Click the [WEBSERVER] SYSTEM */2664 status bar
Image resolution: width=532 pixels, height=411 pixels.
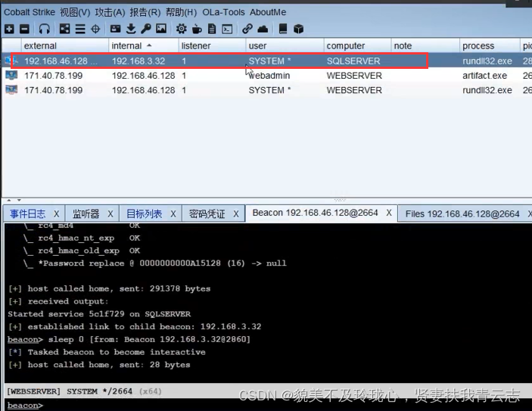point(266,391)
